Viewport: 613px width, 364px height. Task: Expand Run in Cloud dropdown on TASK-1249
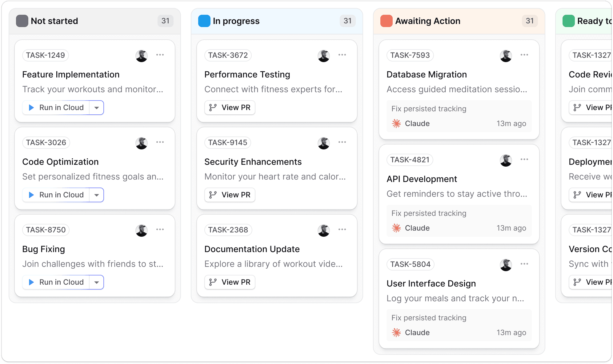(97, 108)
